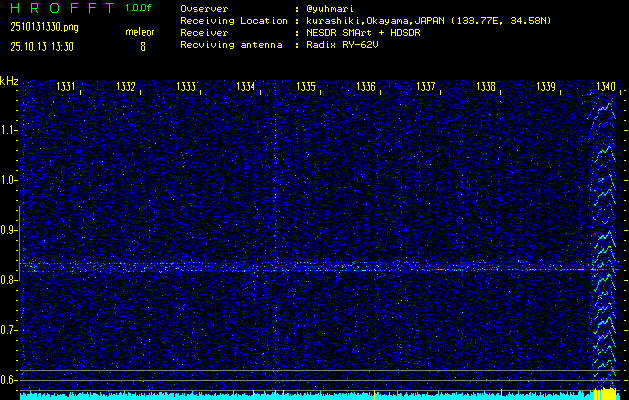Click the Radix RY-62V antenna text
Image resolution: width=629 pixels, height=400 pixels.
coord(346,45)
